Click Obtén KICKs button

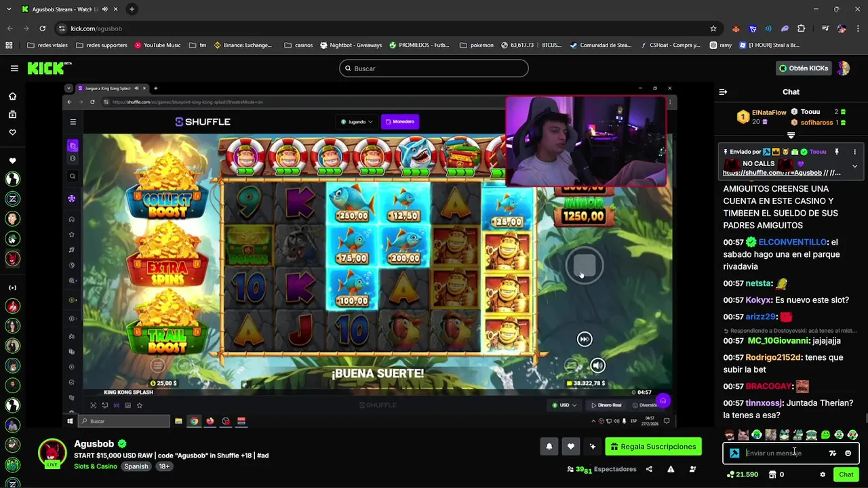pos(804,68)
